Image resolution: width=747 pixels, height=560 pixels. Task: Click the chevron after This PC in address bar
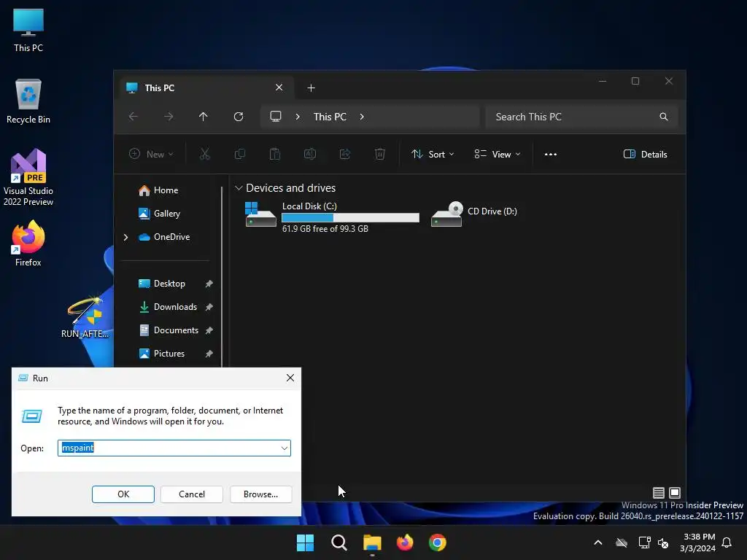362,117
